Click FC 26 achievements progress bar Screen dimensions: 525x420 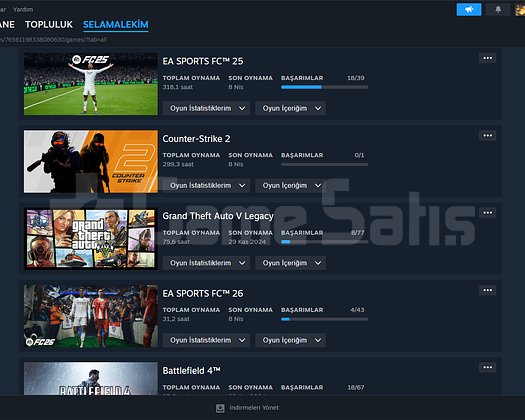point(324,319)
